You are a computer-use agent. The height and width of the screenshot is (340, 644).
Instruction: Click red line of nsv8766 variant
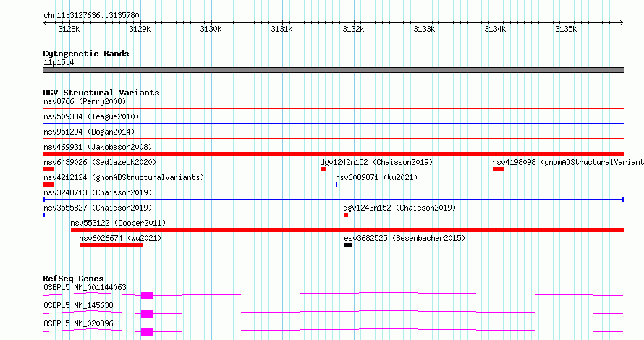334,109
